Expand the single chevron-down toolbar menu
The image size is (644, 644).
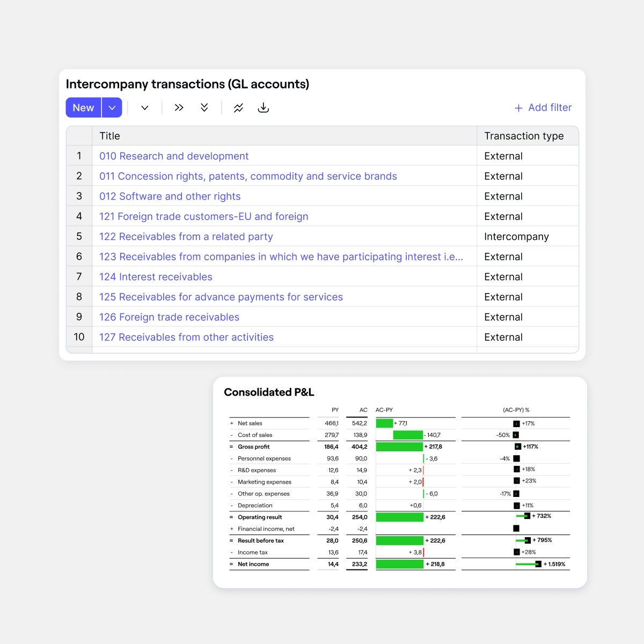coord(145,108)
